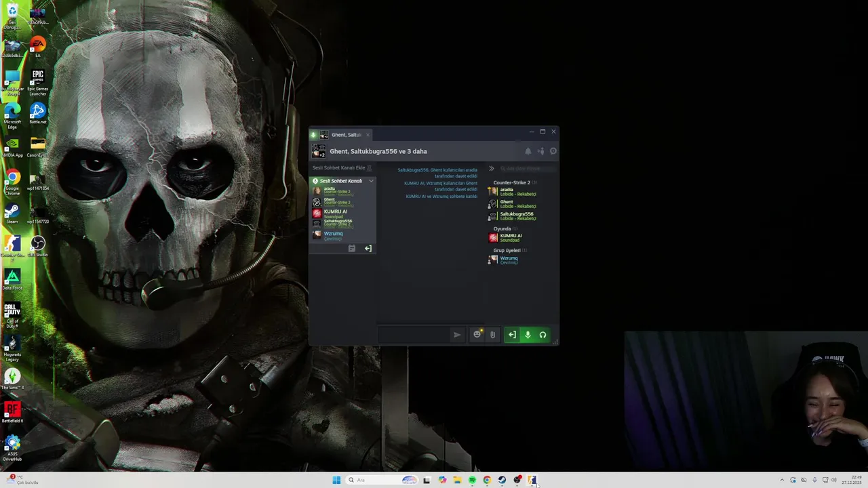Leave voice chat green exit button
Viewport: 868px width, 488px height.
click(x=512, y=334)
